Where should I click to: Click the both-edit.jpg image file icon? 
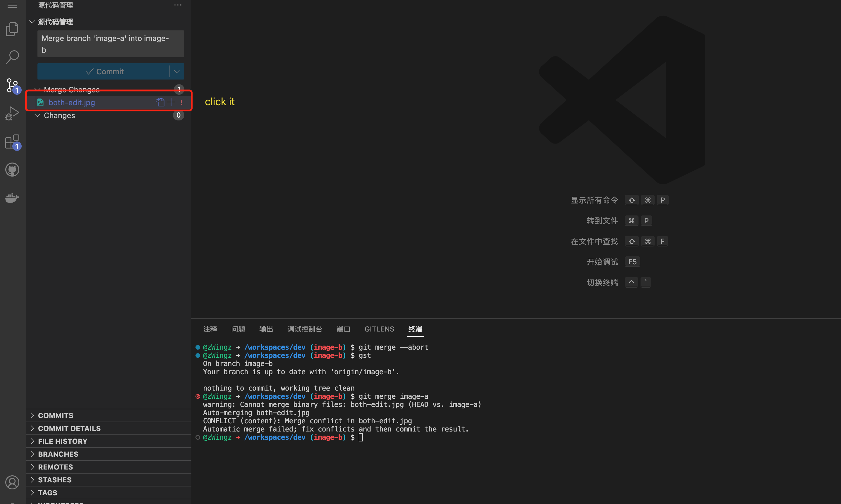coord(40,102)
